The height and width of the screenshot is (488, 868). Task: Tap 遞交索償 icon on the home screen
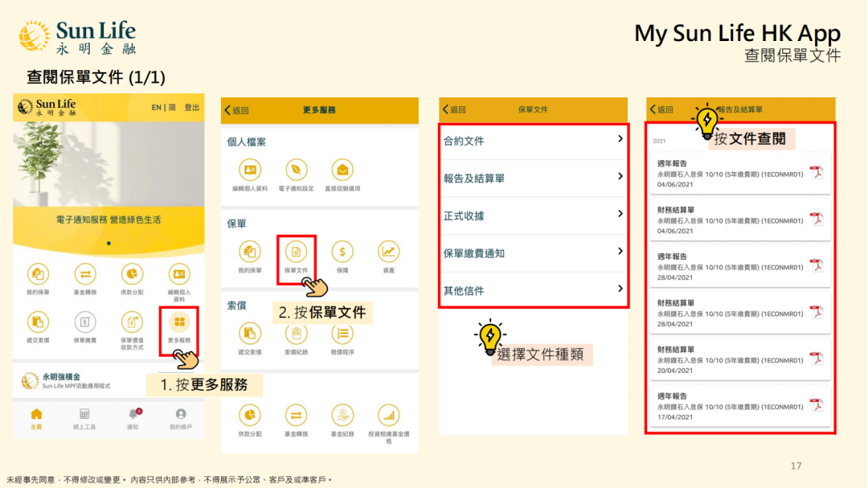38,322
